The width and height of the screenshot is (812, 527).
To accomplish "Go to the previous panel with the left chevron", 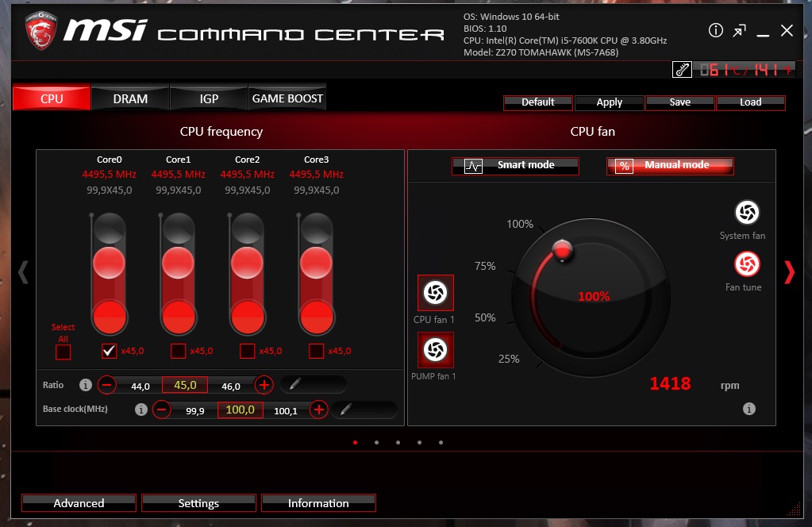I will pos(23,271).
